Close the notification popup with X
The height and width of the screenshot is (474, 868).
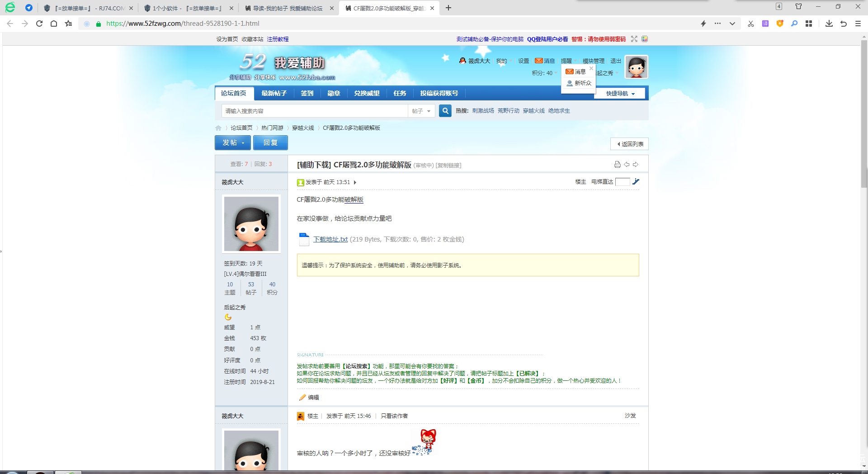coord(591,68)
